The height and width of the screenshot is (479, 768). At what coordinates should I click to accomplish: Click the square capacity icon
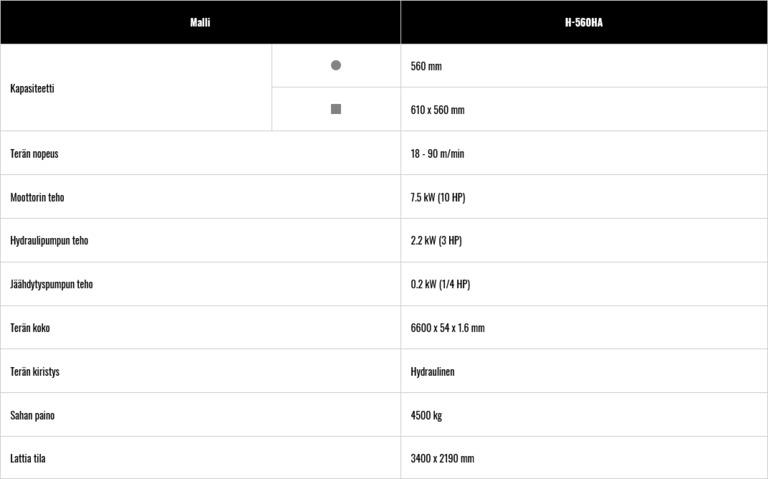(336, 109)
